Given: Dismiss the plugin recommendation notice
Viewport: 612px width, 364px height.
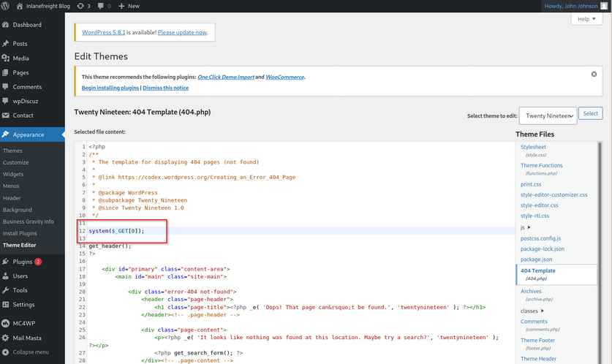Looking at the screenshot, I should coord(594,75).
